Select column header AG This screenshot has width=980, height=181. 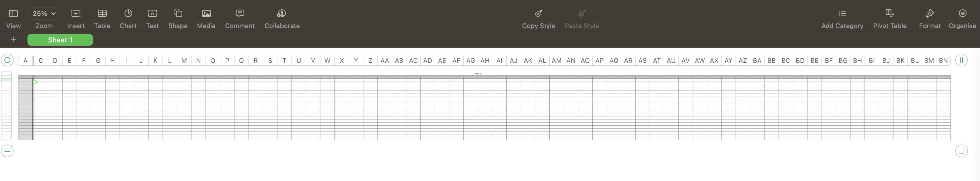coord(471,61)
